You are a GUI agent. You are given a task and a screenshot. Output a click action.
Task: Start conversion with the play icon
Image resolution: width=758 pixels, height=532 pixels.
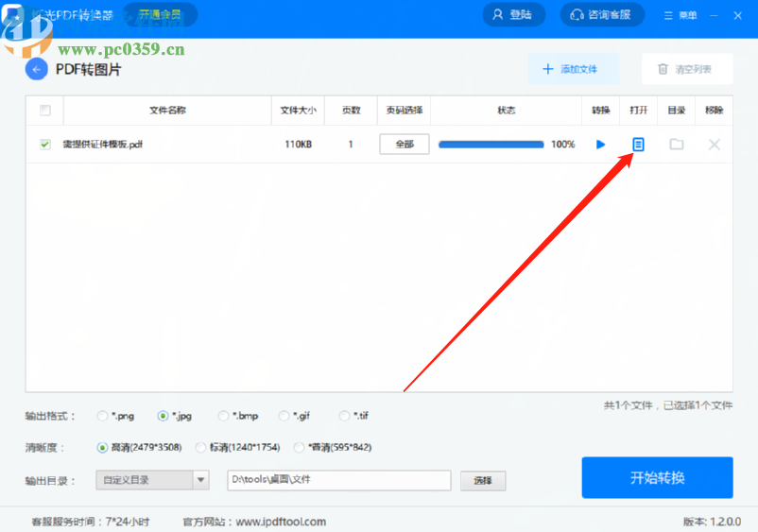click(x=600, y=145)
